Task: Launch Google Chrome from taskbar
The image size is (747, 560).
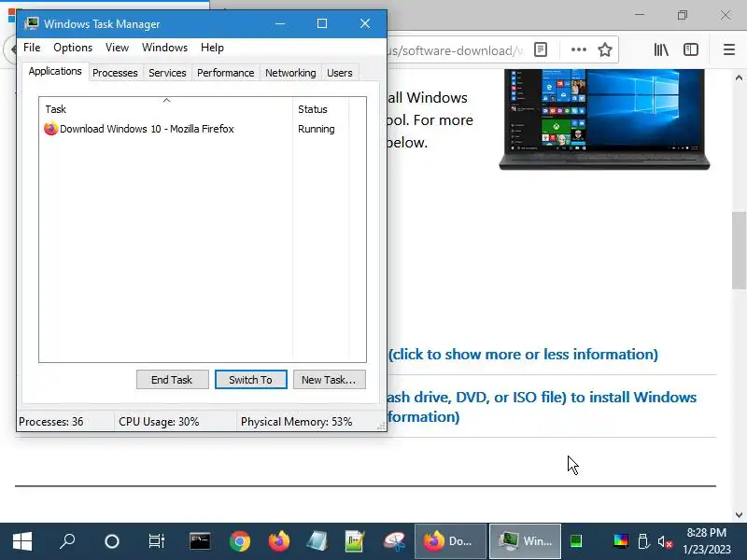Action: click(240, 541)
